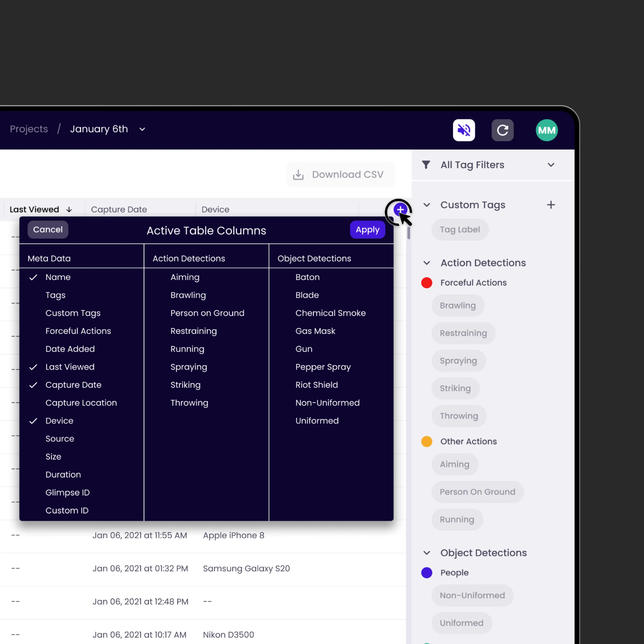Click the mute audio icon

(464, 130)
